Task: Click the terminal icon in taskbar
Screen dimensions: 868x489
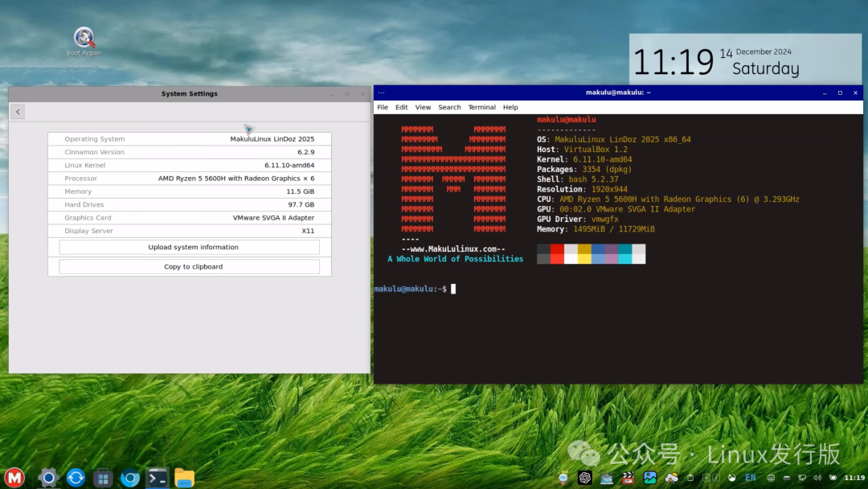Action: (x=158, y=479)
